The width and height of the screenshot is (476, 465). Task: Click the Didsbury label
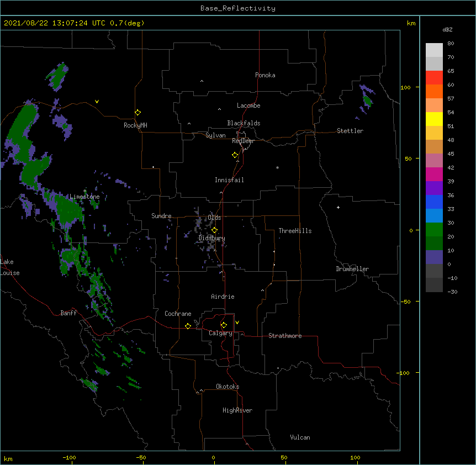[x=211, y=238]
